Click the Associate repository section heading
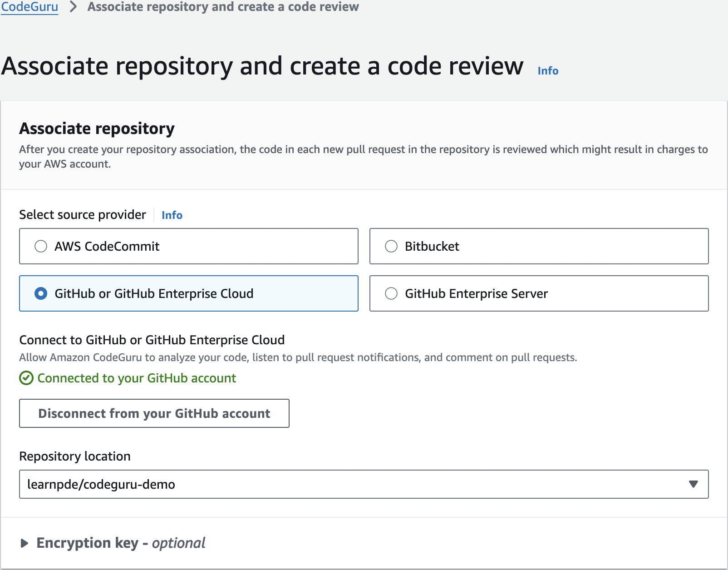 tap(97, 129)
